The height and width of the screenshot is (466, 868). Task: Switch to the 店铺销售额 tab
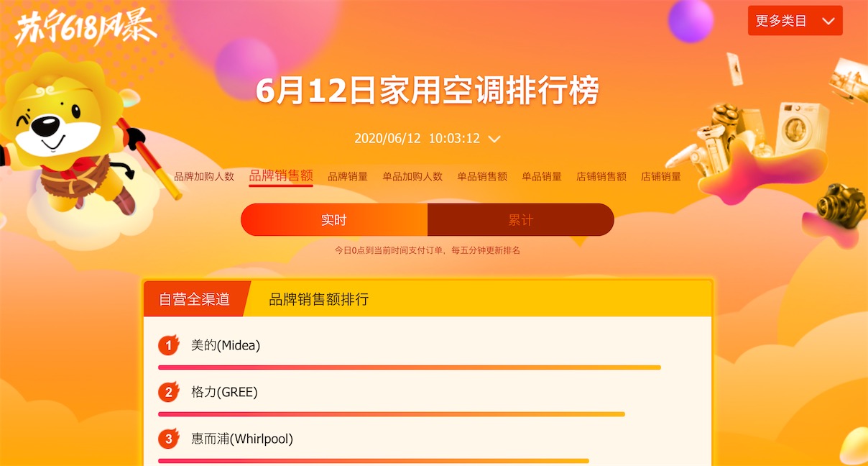601,175
